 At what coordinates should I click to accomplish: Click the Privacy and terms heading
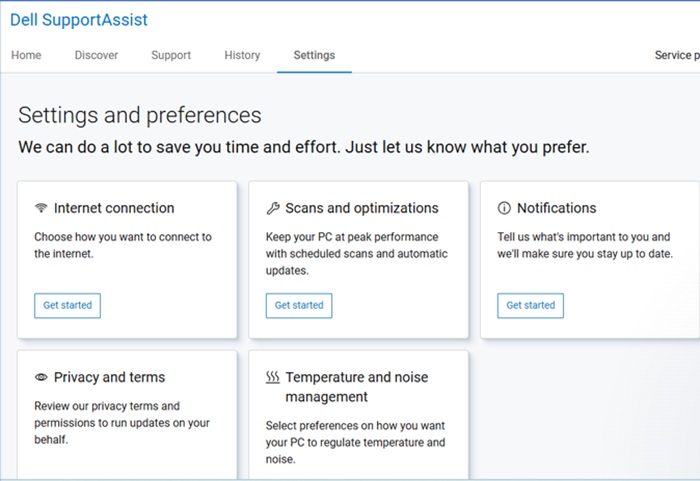click(x=109, y=377)
